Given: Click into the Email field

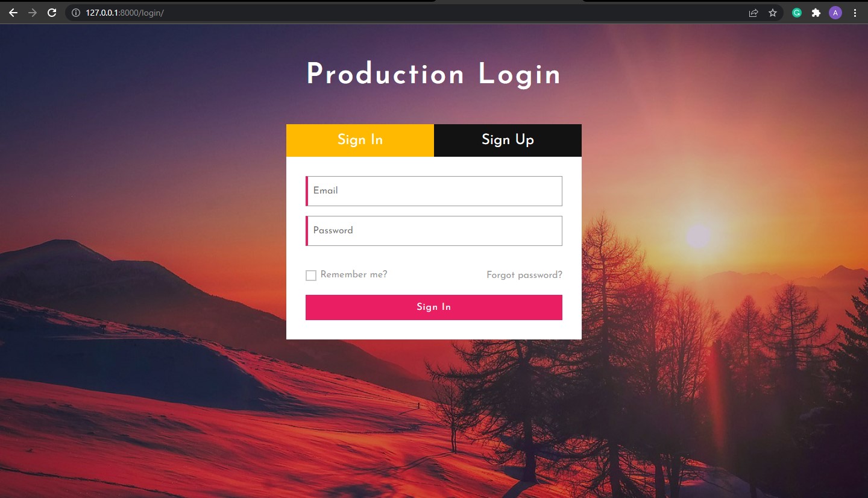Looking at the screenshot, I should (x=434, y=191).
